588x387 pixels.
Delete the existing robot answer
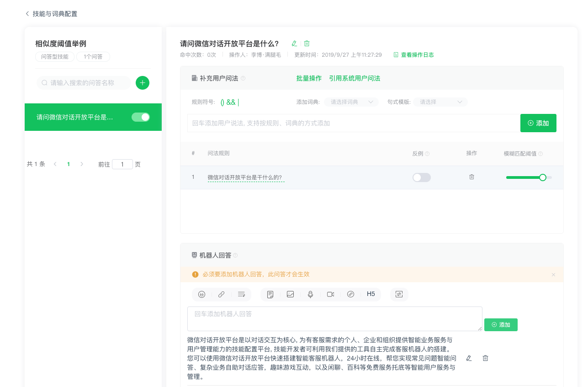pos(486,358)
